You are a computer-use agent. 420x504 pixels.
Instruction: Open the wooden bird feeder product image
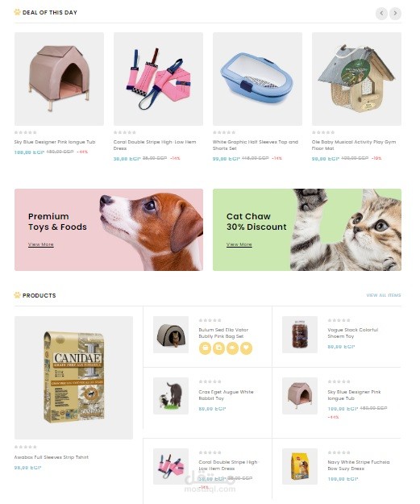pos(356,79)
